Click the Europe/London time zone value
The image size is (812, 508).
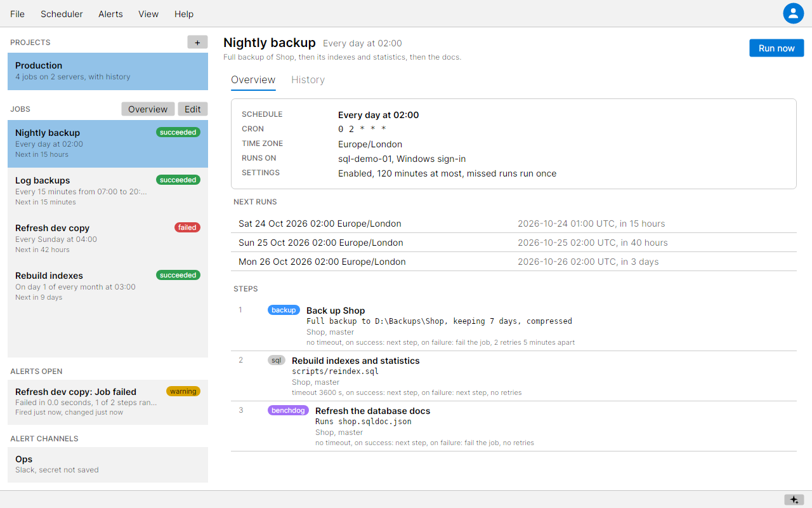[370, 144]
